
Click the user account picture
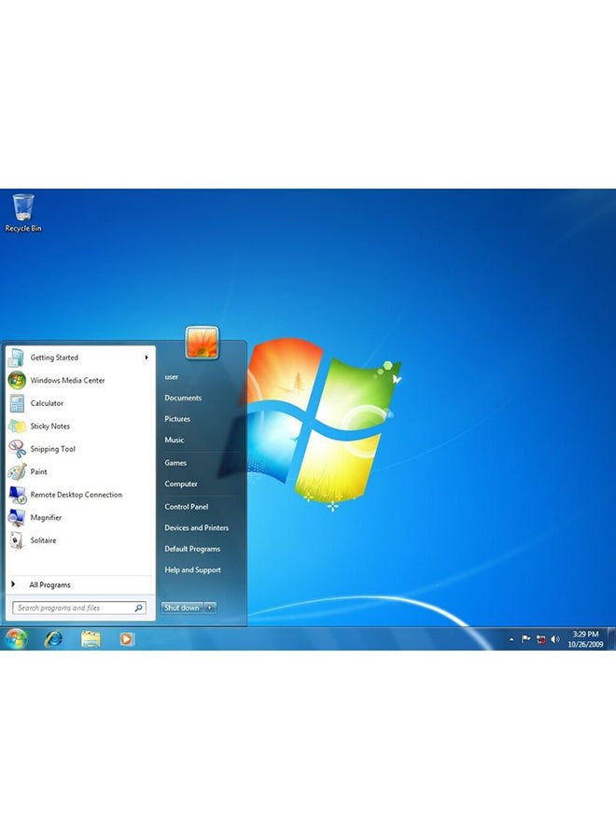[202, 343]
